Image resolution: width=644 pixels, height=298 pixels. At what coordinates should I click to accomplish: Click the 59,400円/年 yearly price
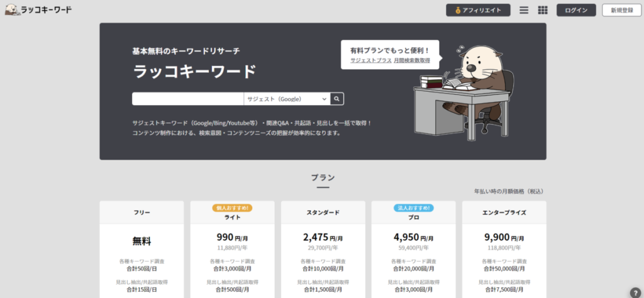(414, 248)
